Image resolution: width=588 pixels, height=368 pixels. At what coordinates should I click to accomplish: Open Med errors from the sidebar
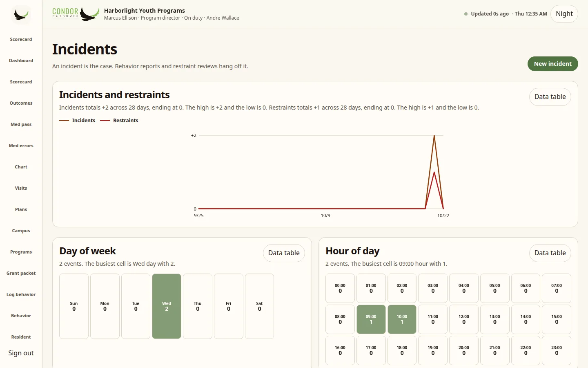pos(21,146)
